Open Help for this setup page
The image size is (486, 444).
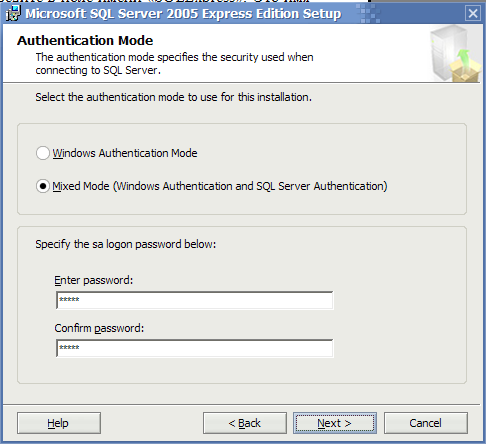(x=59, y=423)
